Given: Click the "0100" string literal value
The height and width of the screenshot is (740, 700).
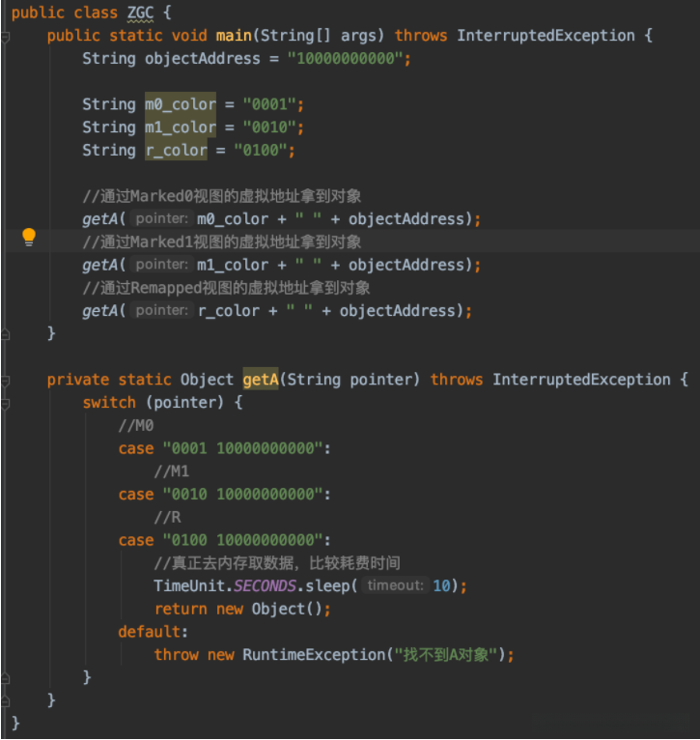Looking at the screenshot, I should (x=261, y=151).
